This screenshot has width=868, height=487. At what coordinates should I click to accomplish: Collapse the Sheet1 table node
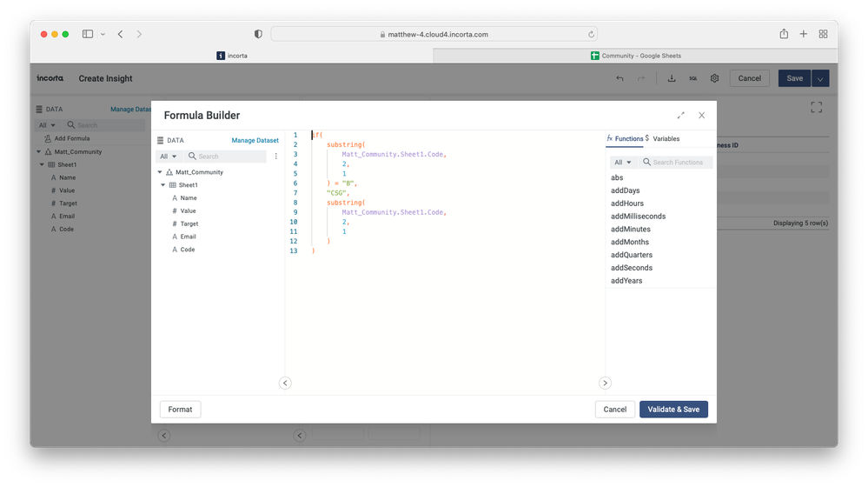pos(163,185)
